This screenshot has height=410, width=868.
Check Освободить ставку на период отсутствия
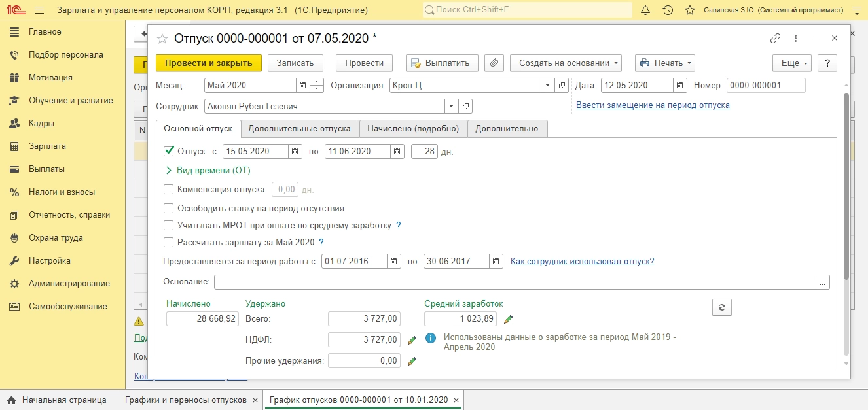point(169,208)
